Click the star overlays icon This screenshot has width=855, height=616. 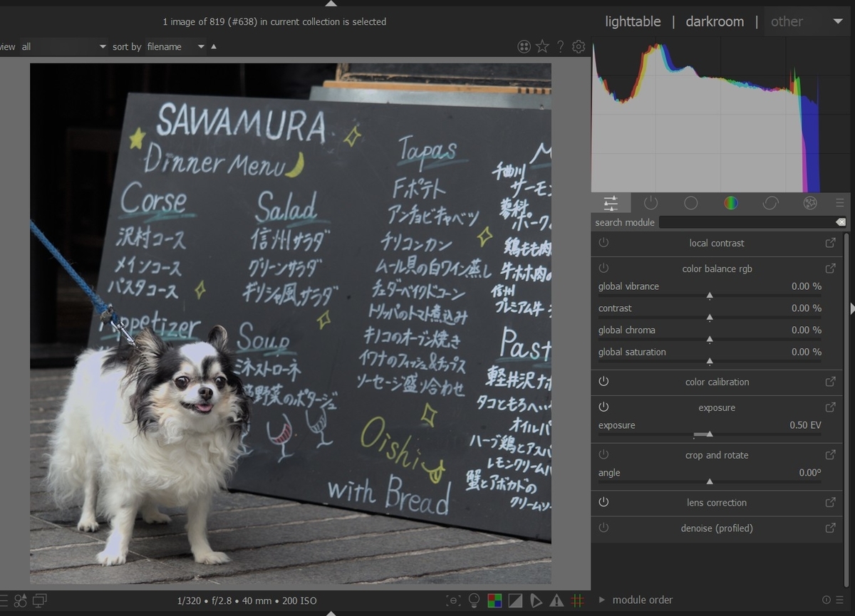542,46
